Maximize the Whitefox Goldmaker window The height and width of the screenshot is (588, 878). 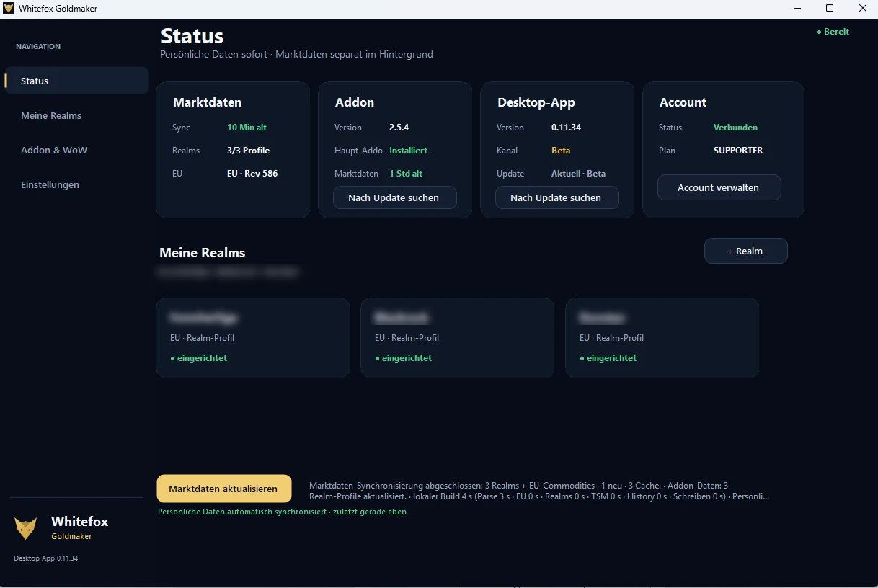click(830, 9)
